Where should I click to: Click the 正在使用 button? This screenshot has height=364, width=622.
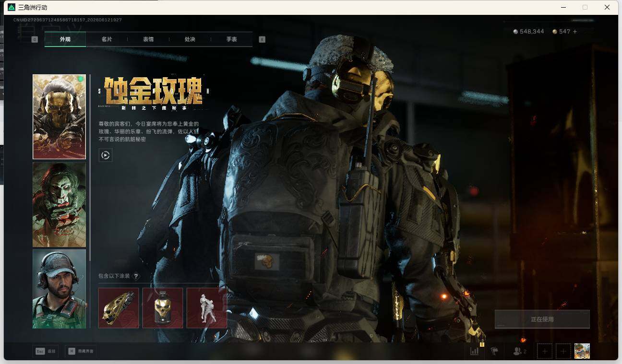pyautogui.click(x=542, y=319)
